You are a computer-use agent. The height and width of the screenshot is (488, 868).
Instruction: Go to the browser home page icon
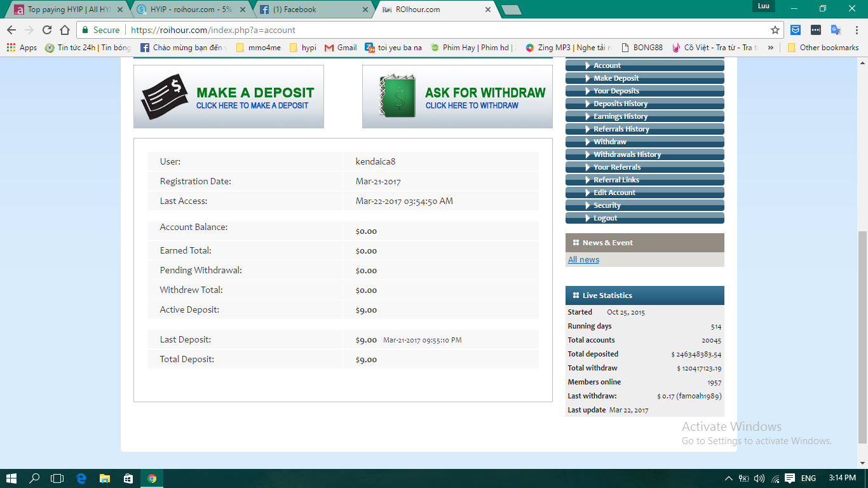point(65,30)
